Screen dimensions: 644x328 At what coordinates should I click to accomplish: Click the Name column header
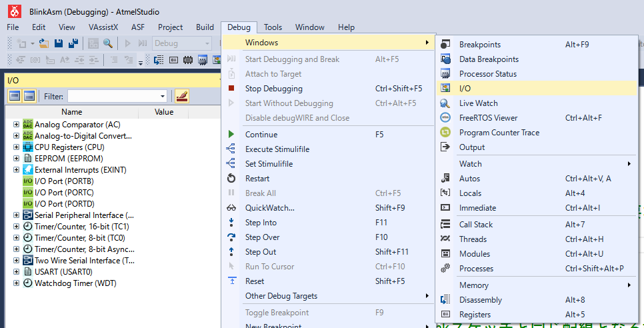point(72,111)
